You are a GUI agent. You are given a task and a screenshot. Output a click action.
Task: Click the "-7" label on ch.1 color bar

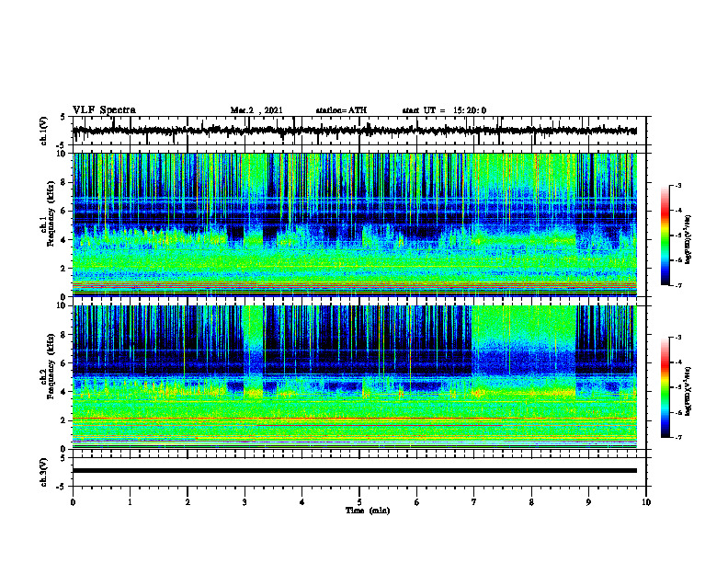[677, 285]
